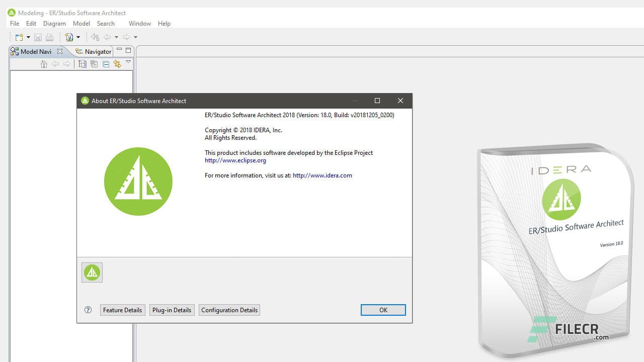This screenshot has height=362, width=644.
Task: Click the back arrow in Model Navigator panel
Action: [x=56, y=64]
